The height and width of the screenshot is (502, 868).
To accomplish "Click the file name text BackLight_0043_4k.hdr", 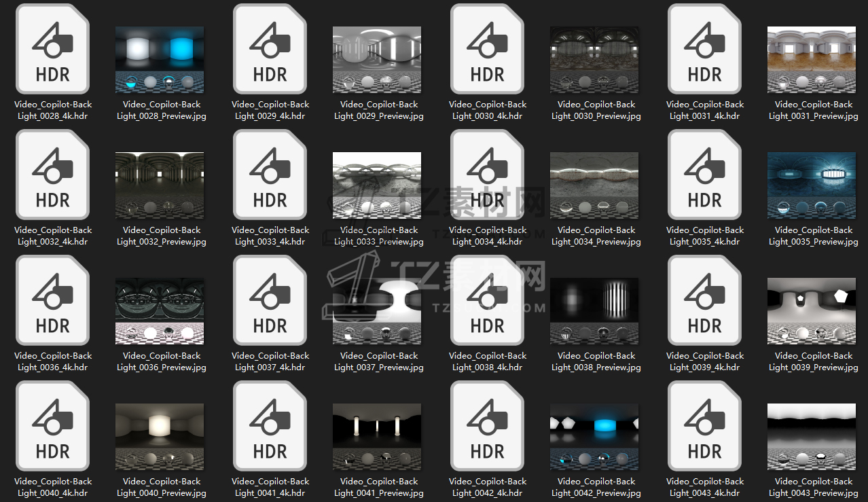I will click(705, 487).
